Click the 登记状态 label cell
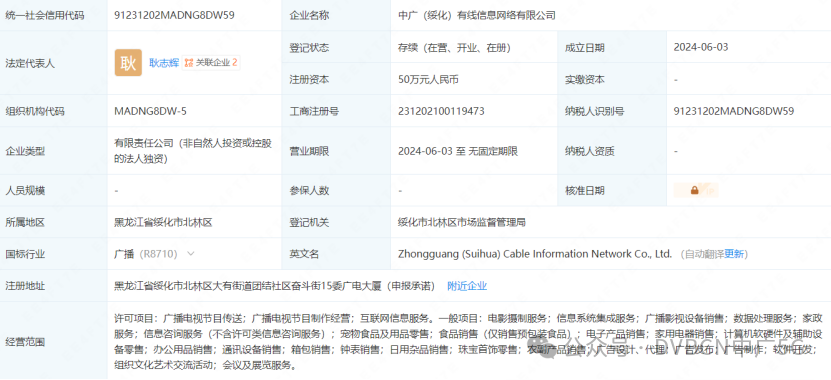 coord(336,48)
